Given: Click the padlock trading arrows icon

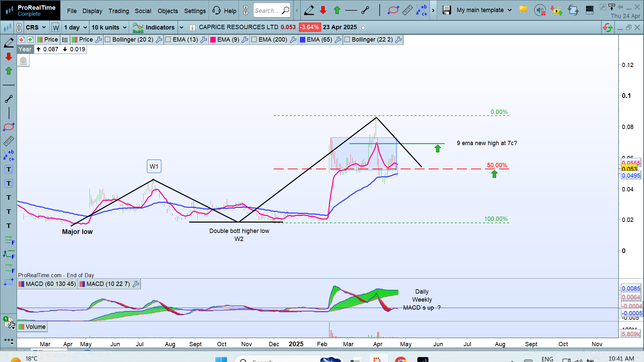Looking at the screenshot, I should (x=556, y=10).
